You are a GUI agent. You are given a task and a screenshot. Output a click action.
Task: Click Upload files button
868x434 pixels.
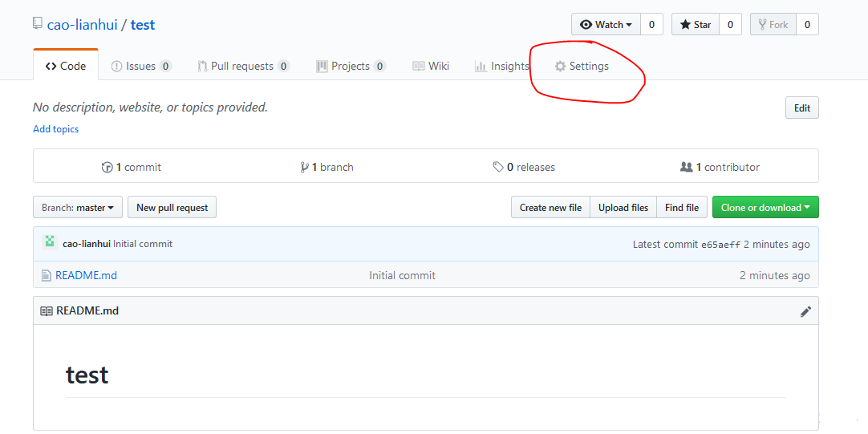tap(623, 208)
